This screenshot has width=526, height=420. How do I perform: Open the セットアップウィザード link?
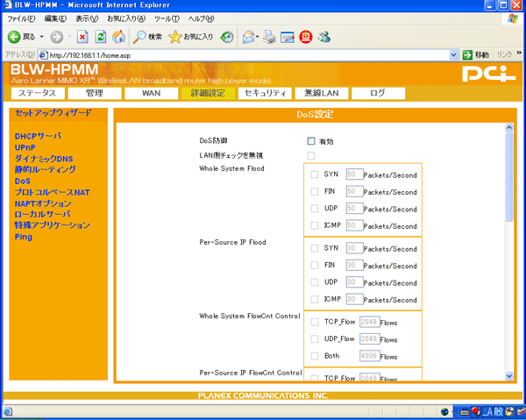click(53, 113)
